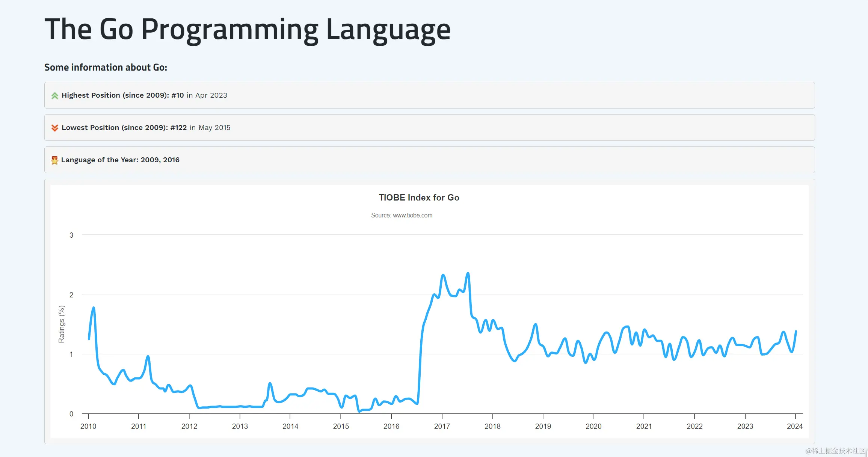868x457 pixels.
Task: Click x-axis label 2024
Action: [x=795, y=427]
